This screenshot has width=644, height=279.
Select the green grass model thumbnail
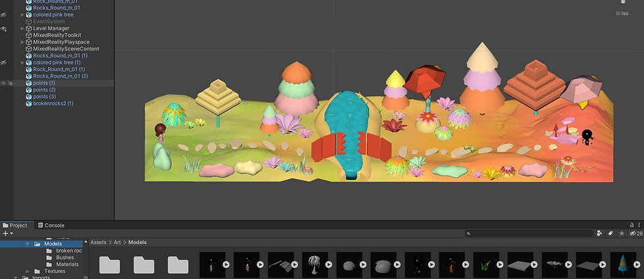click(x=486, y=265)
